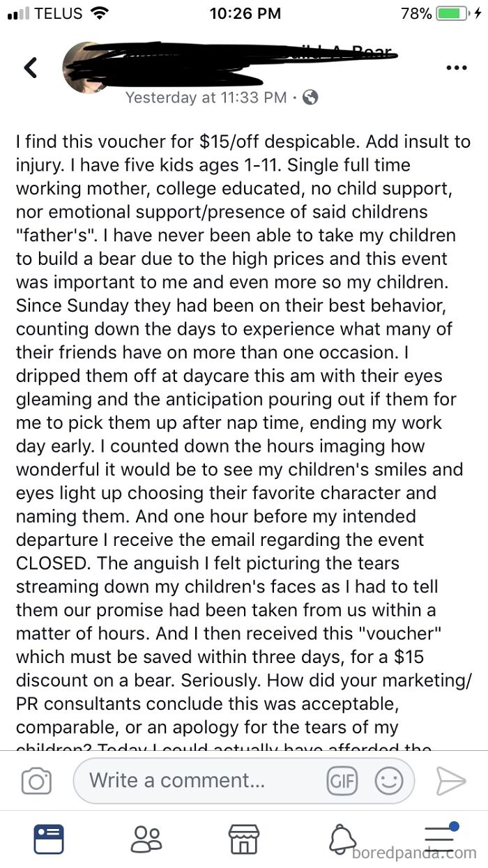Insert a GIF into the comment

tap(341, 781)
